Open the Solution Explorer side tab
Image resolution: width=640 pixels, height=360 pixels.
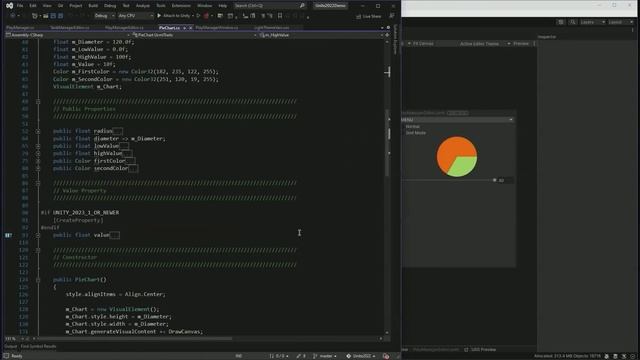[395, 39]
